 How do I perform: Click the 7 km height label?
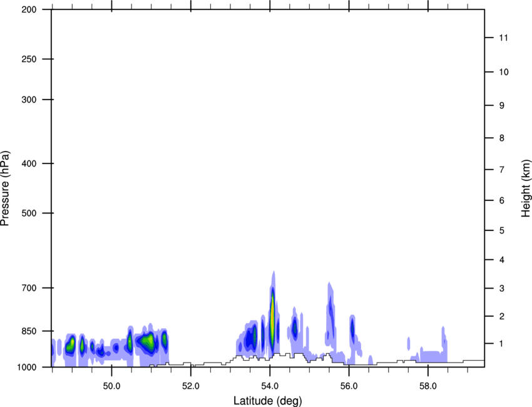502,170
